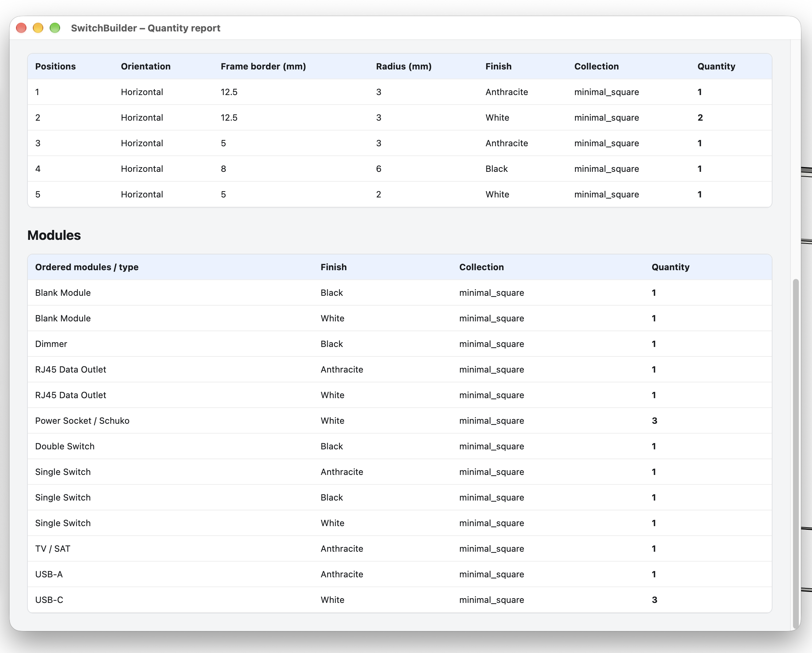Screen dimensions: 812x653
Task: Click the Frame border (mm) column header
Action: (263, 66)
